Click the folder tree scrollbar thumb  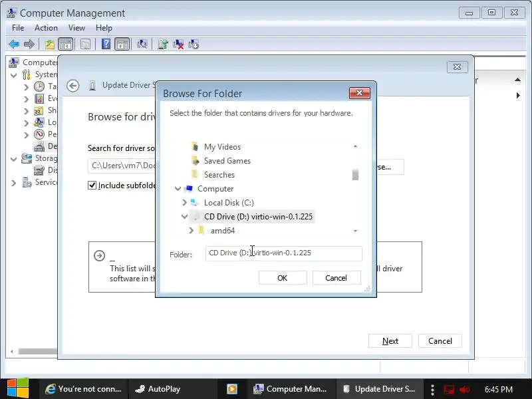tap(355, 175)
